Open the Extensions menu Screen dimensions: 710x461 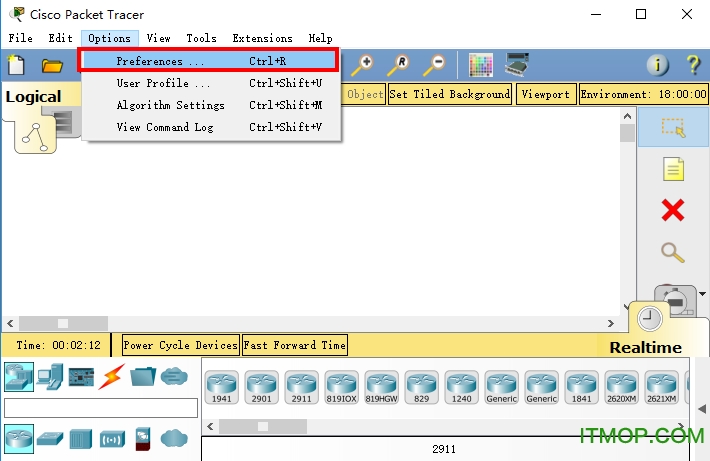pos(263,38)
